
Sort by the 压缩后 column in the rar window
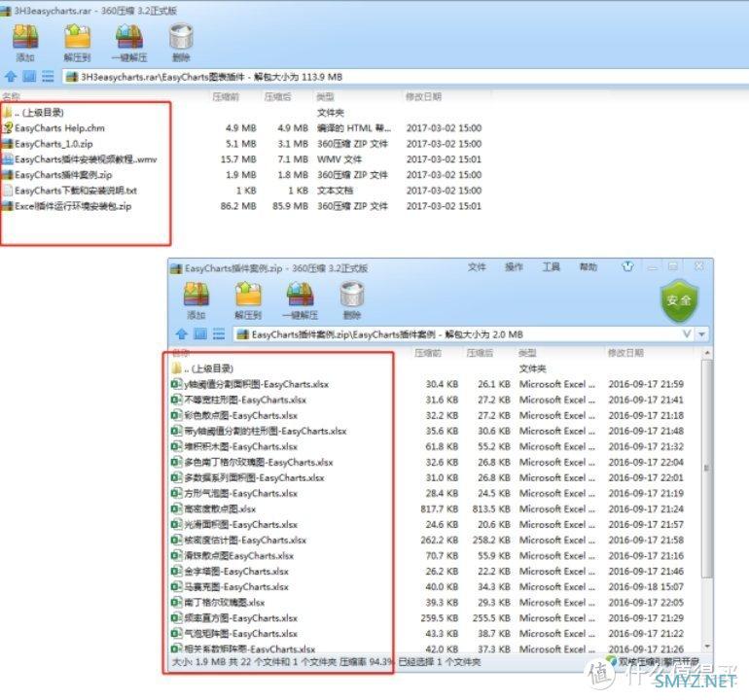[277, 97]
